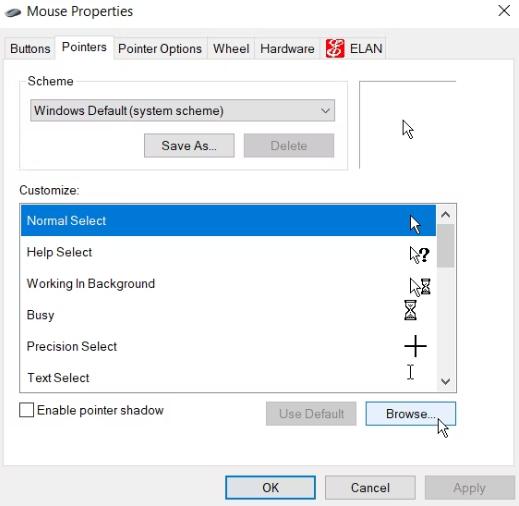
Task: Click the Normal Select arrow cursor icon
Action: [x=415, y=224]
